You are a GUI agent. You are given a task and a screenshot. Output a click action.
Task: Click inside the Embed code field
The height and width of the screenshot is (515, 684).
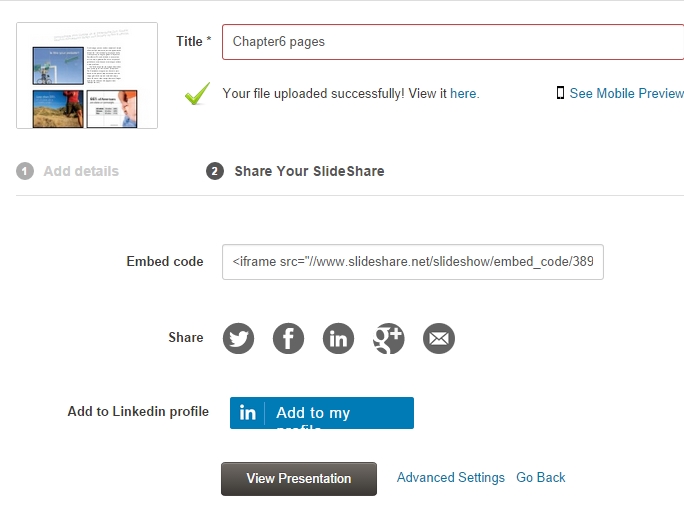[412, 261]
